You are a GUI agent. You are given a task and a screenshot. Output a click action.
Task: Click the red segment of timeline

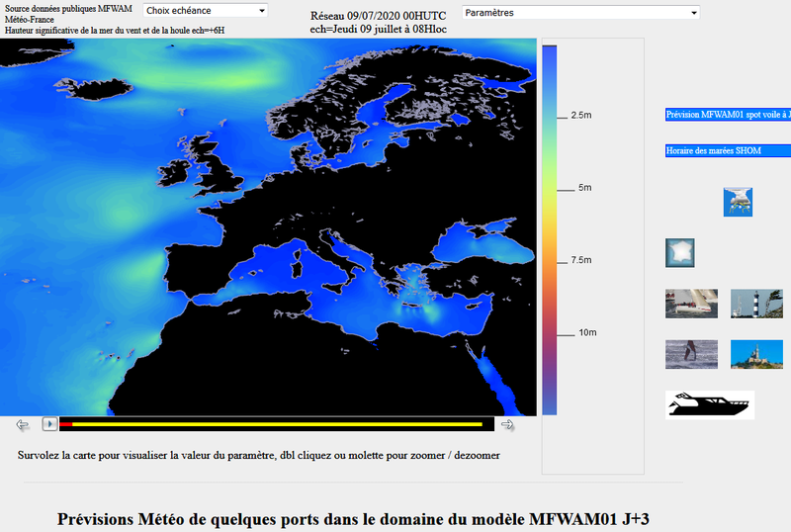click(65, 424)
